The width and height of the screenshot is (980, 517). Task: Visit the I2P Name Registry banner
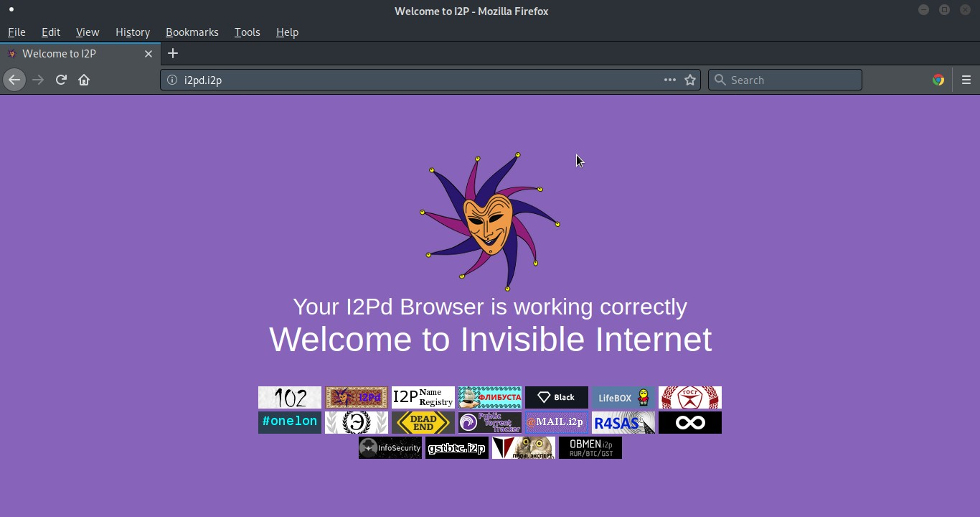pyautogui.click(x=423, y=398)
